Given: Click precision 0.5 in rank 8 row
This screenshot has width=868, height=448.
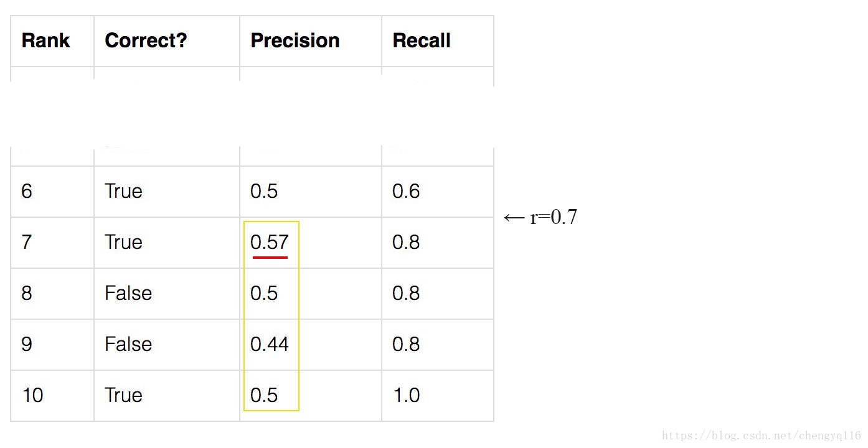Looking at the screenshot, I should (x=264, y=293).
